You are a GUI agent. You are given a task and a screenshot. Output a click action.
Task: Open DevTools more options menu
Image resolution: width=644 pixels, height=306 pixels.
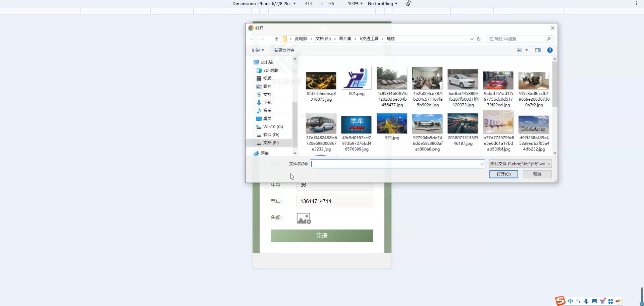(636, 4)
